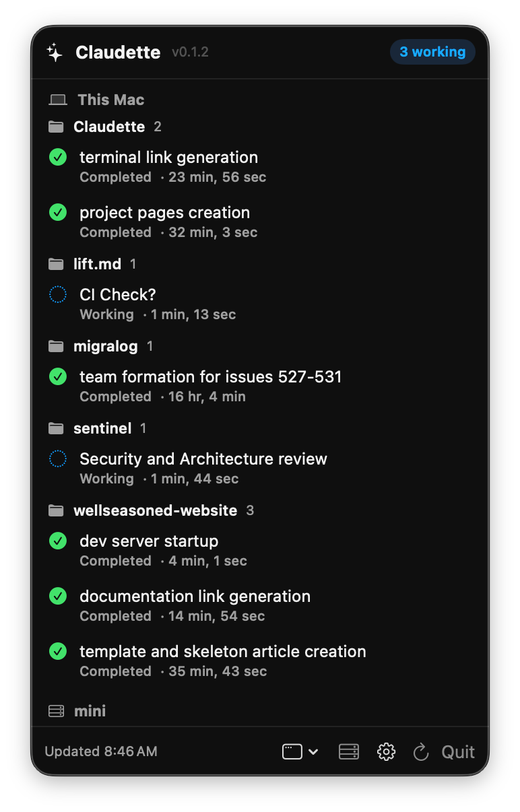Viewport: 520px width, 812px height.
Task: Click the Claudette sparkle logo icon
Action: [x=55, y=53]
